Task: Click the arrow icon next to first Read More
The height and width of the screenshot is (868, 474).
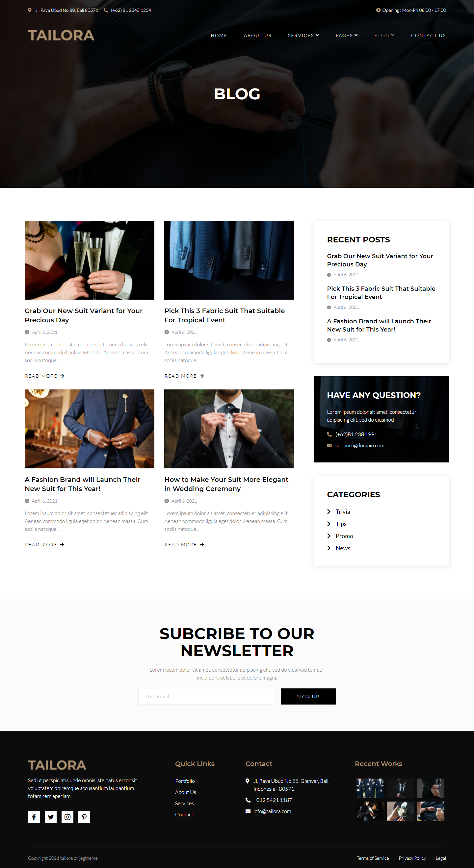Action: (x=62, y=376)
